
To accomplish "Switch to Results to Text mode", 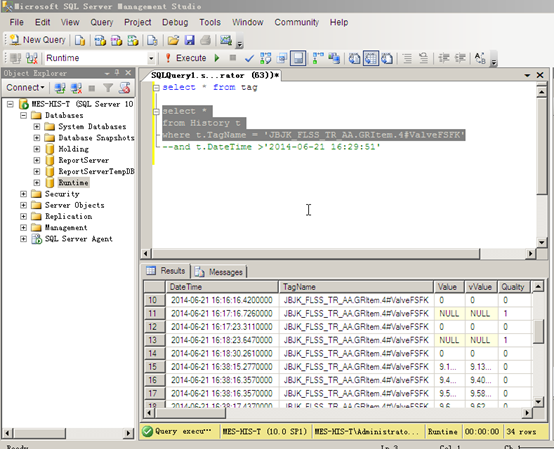I will pos(354,58).
